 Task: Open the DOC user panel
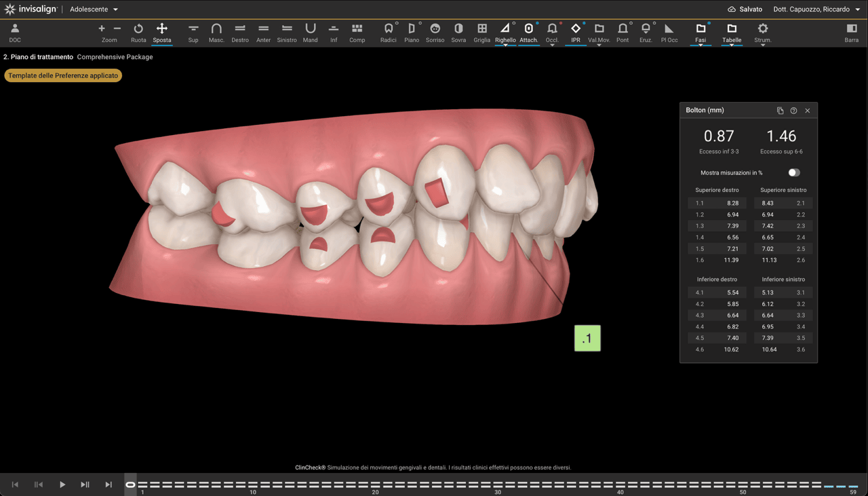point(15,33)
